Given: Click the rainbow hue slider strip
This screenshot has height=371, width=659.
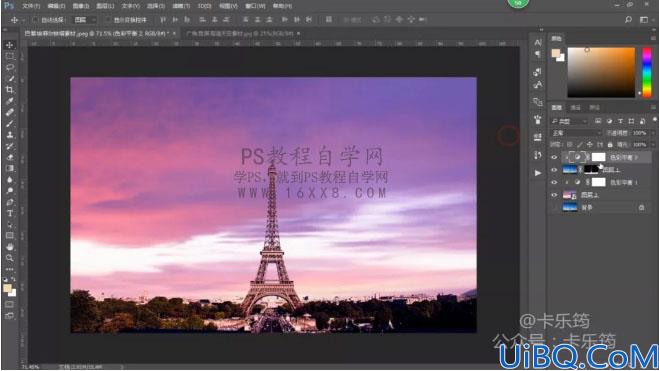Looking at the screenshot, I should click(647, 72).
